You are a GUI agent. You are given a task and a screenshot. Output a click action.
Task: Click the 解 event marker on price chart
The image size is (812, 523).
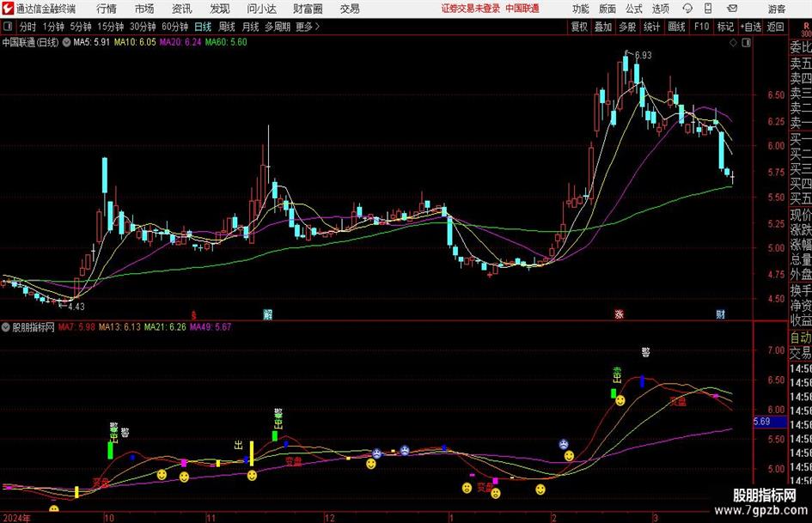[x=268, y=314]
